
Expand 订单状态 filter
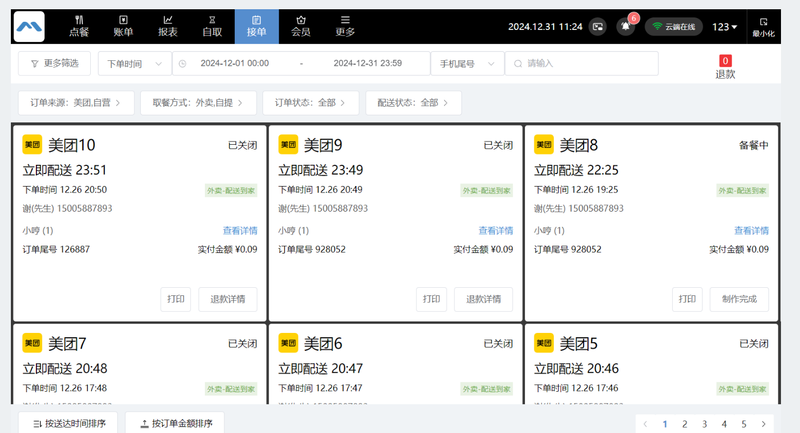(x=310, y=103)
